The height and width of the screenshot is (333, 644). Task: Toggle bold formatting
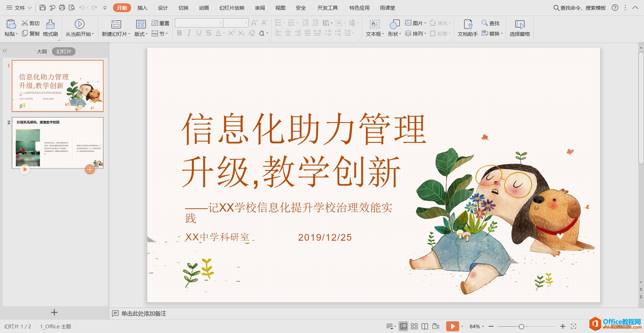(179, 33)
